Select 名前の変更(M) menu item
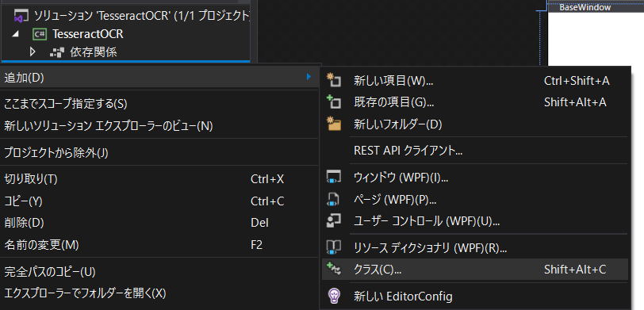Viewport: 644px width, 310px height. [x=159, y=245]
